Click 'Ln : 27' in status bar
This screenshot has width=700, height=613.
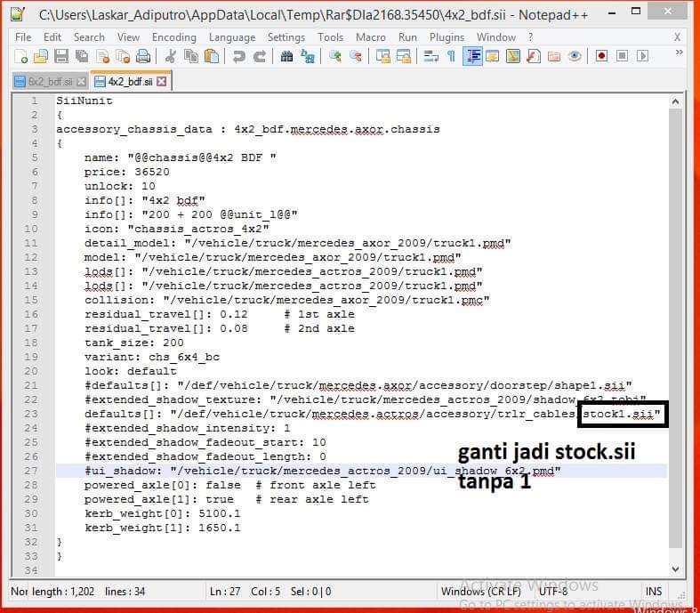225,592
